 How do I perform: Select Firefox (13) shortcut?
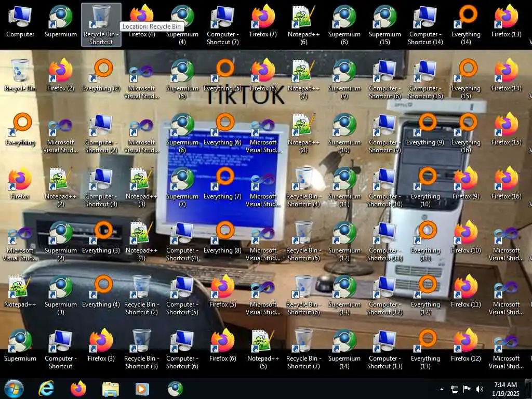(x=506, y=21)
